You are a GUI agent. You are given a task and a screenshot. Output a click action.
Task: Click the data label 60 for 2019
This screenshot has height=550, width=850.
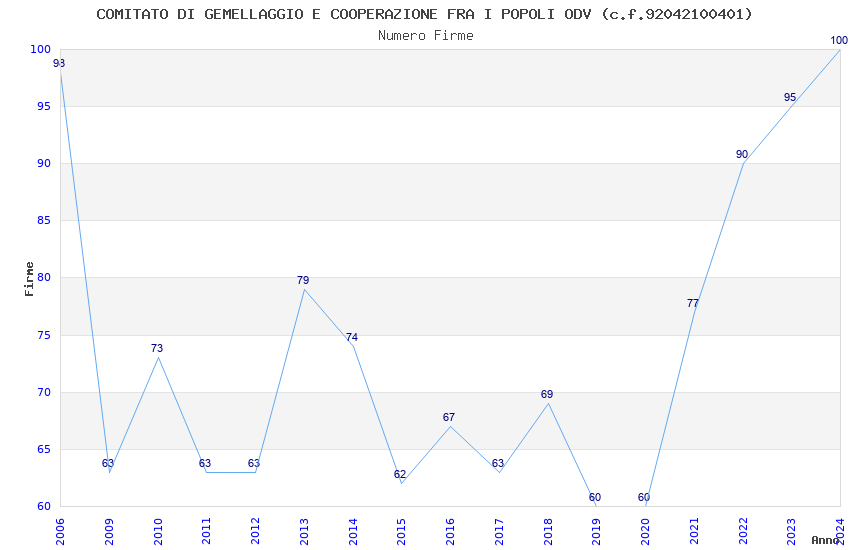(595, 497)
